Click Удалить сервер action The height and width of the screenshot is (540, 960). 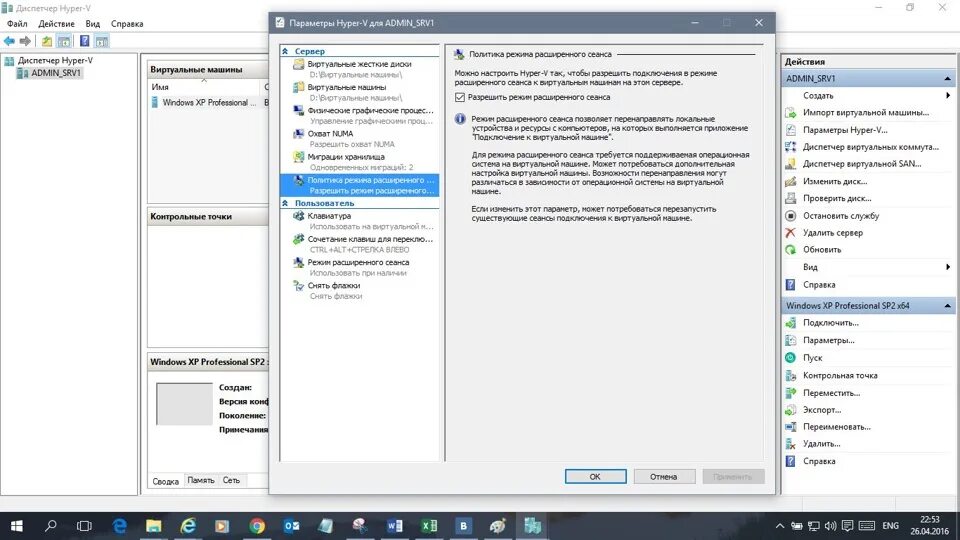(833, 233)
